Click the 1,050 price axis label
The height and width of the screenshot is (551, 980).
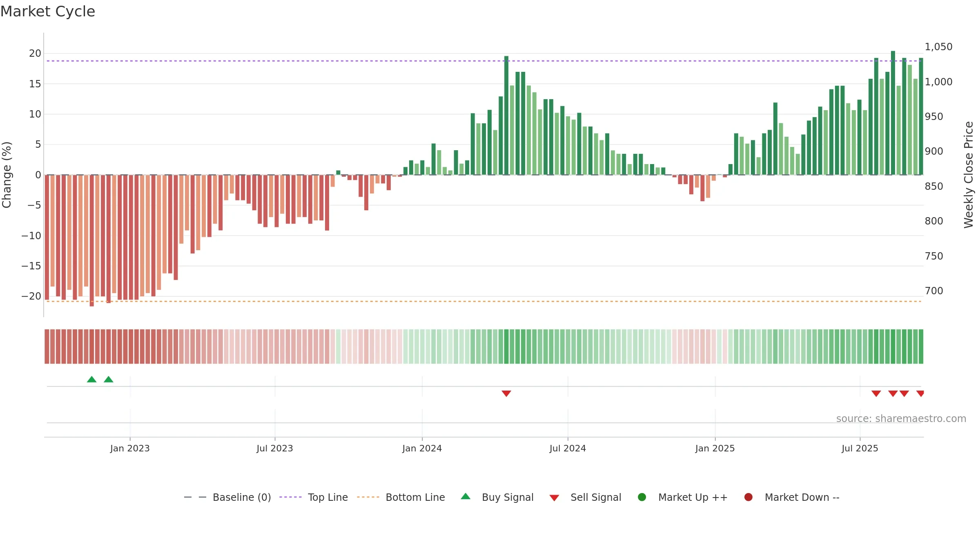point(938,47)
